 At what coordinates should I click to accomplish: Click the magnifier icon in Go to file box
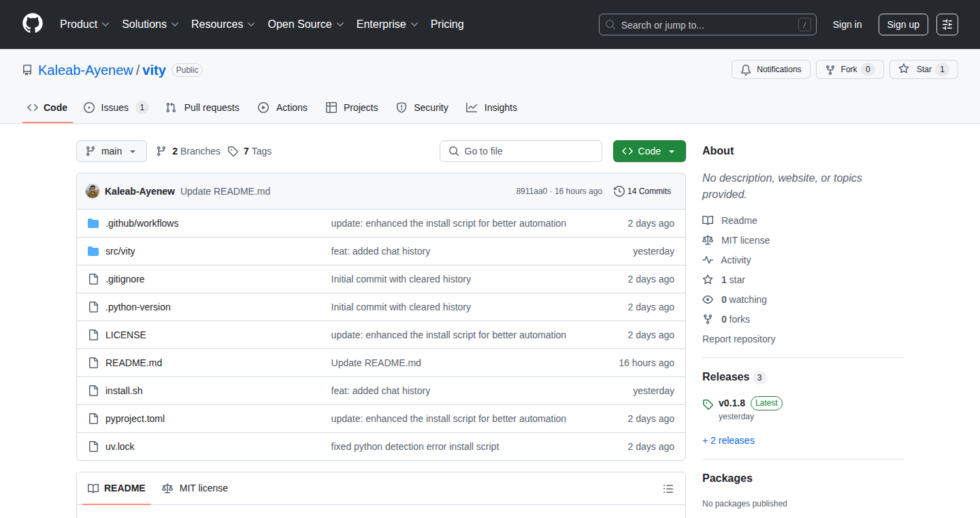pos(454,151)
